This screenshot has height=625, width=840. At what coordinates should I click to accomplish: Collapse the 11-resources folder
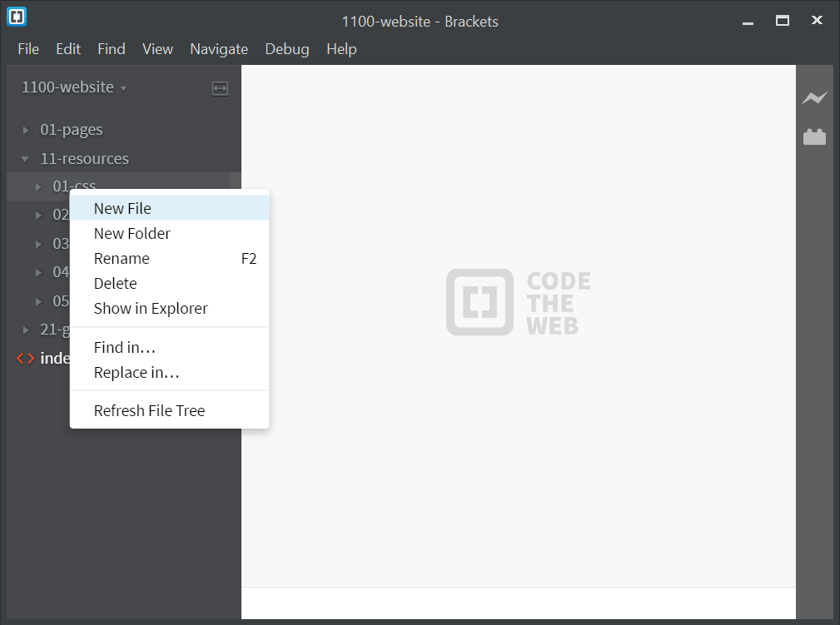[x=25, y=158]
